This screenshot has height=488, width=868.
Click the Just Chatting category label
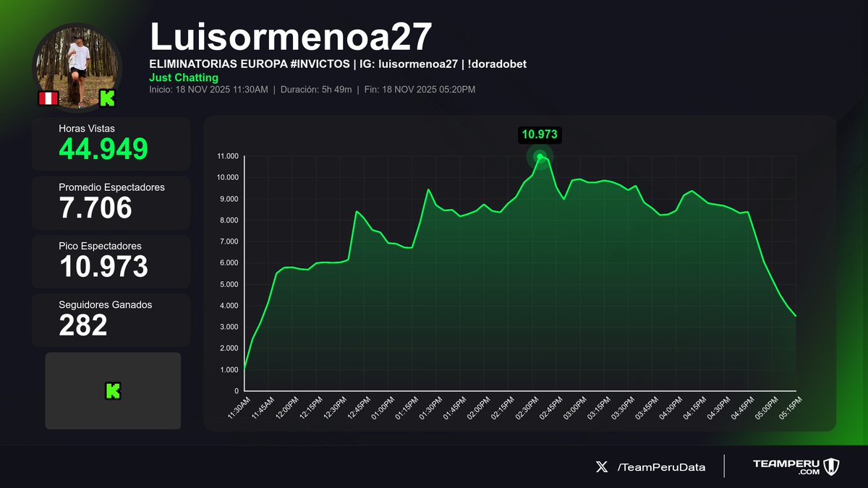pyautogui.click(x=184, y=77)
